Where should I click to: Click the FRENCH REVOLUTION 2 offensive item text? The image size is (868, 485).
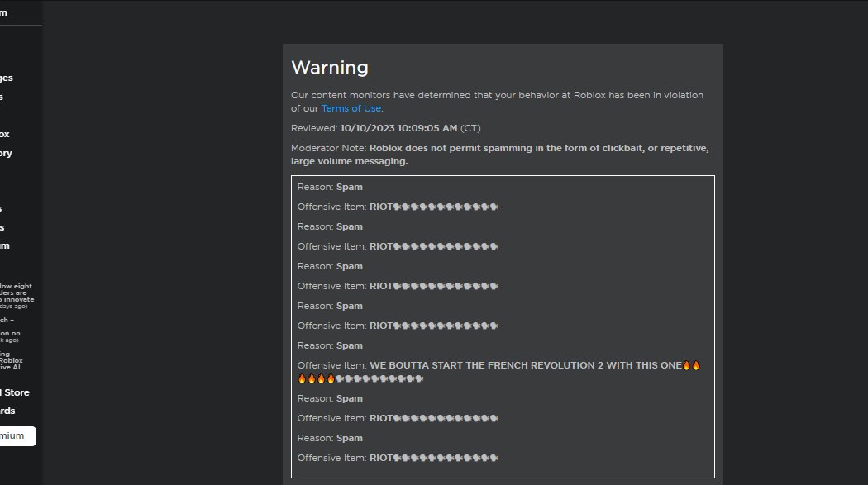point(498,372)
